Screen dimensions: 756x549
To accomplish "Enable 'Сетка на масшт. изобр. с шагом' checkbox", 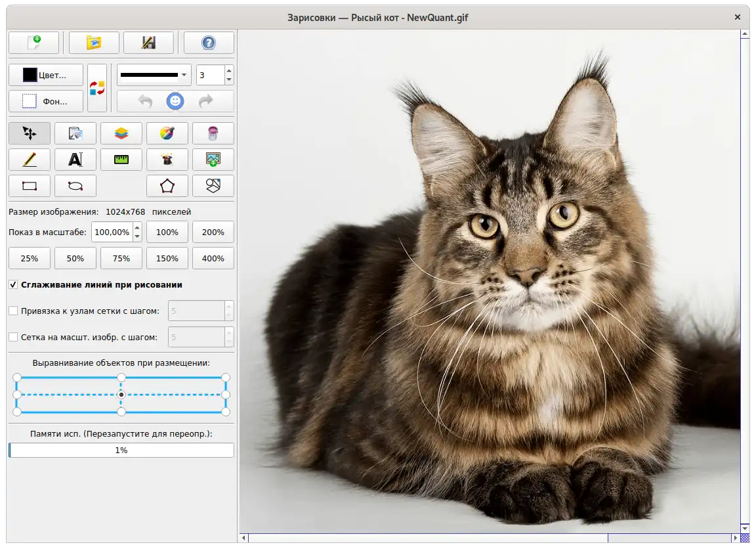I will [x=14, y=337].
